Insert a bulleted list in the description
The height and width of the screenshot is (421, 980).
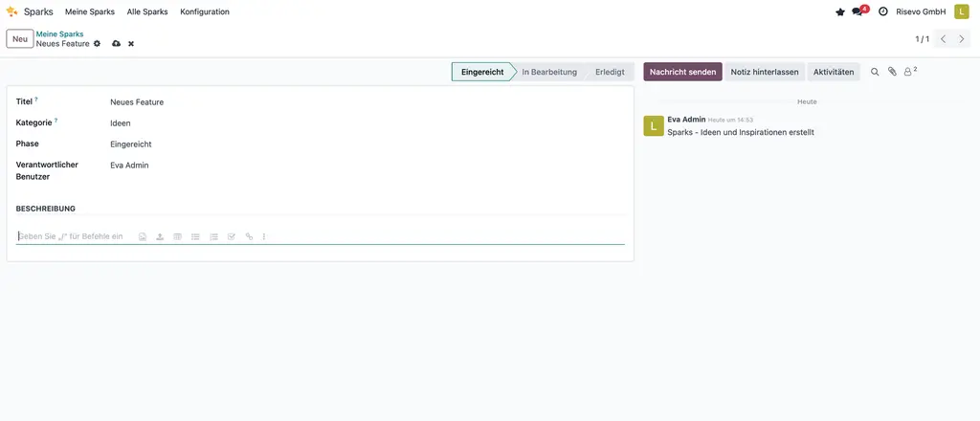point(195,236)
